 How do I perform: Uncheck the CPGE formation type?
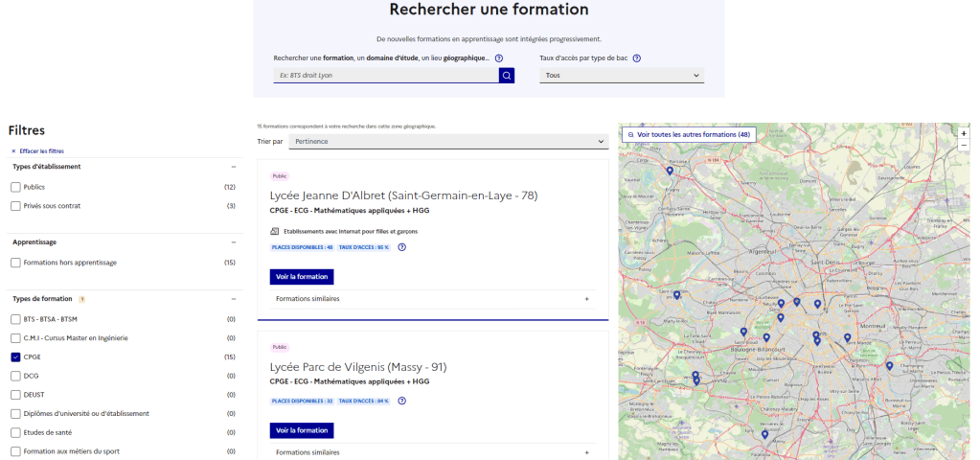(15, 356)
